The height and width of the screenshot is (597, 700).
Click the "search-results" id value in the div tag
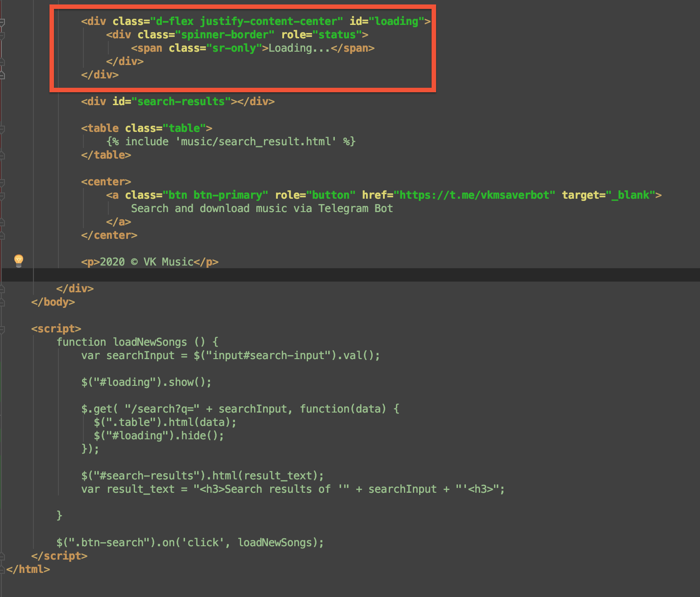[x=181, y=102]
